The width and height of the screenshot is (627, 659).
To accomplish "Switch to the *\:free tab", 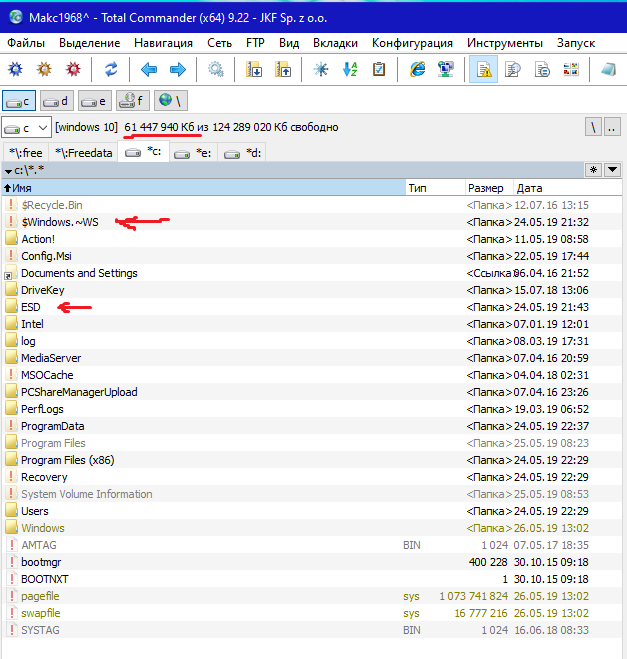I will click(26, 153).
